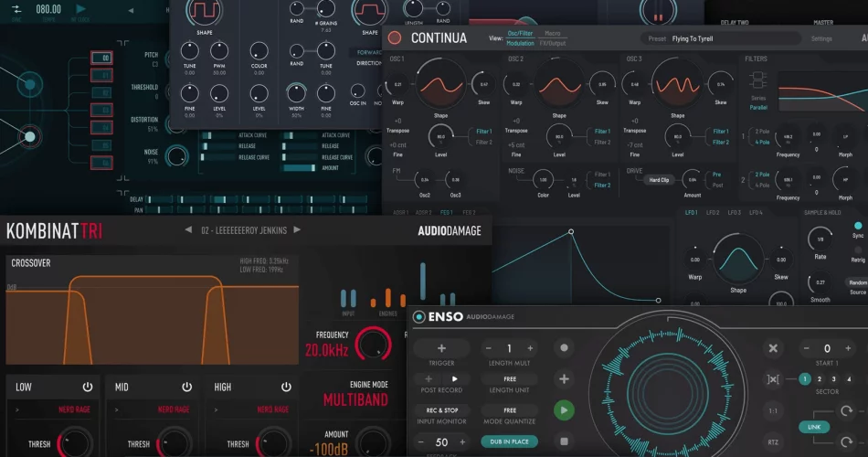Select the square wave Shape display
This screenshot has width=868, height=457.
click(x=204, y=12)
